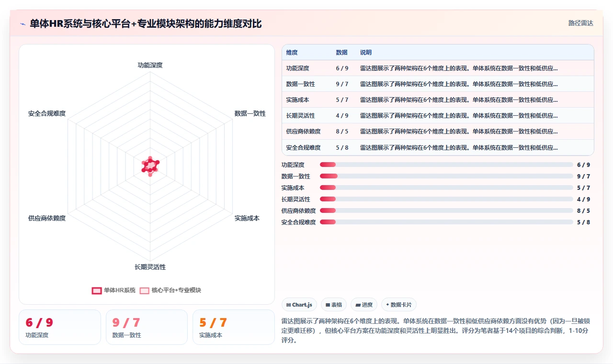The width and height of the screenshot is (613, 364).
Task: Click the 数据一致性 progress bar
Action: (x=446, y=176)
